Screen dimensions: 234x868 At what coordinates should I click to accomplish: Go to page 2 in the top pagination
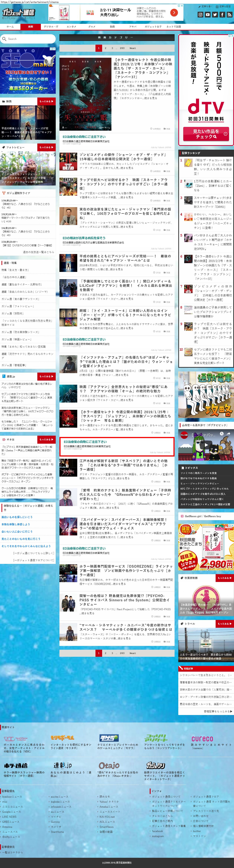[105, 48]
